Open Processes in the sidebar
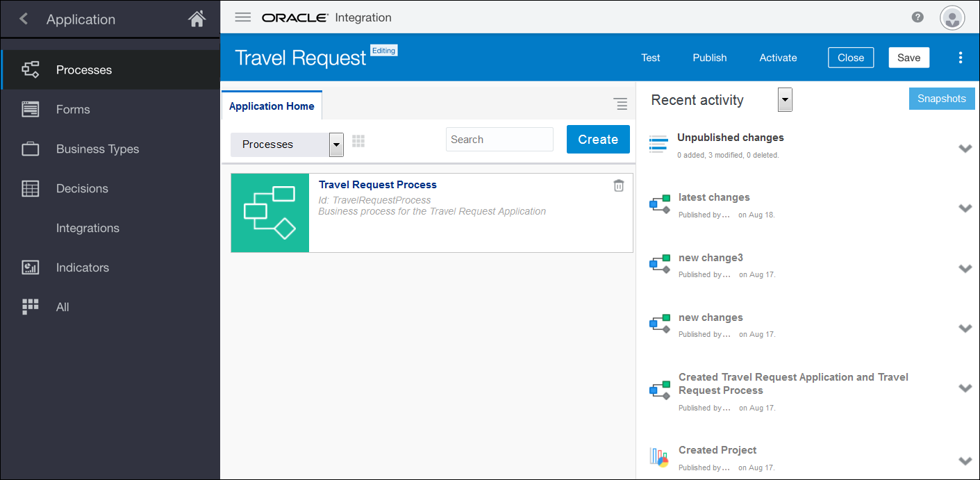980x480 pixels. [110, 69]
